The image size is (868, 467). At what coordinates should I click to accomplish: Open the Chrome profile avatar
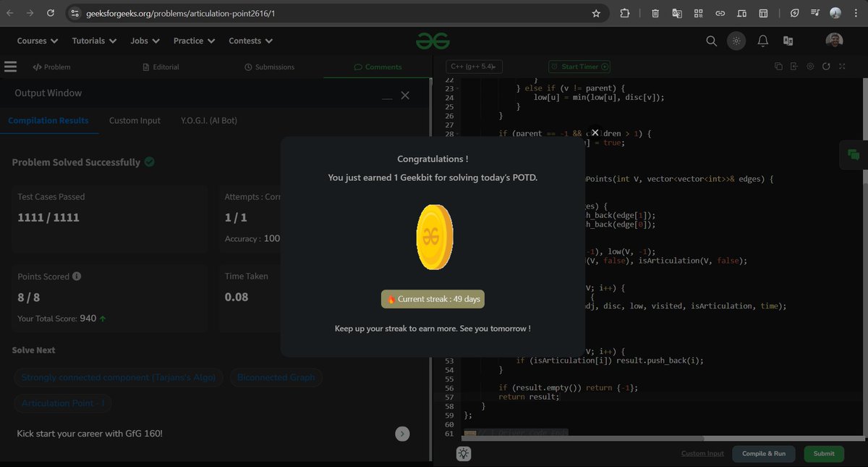[835, 13]
